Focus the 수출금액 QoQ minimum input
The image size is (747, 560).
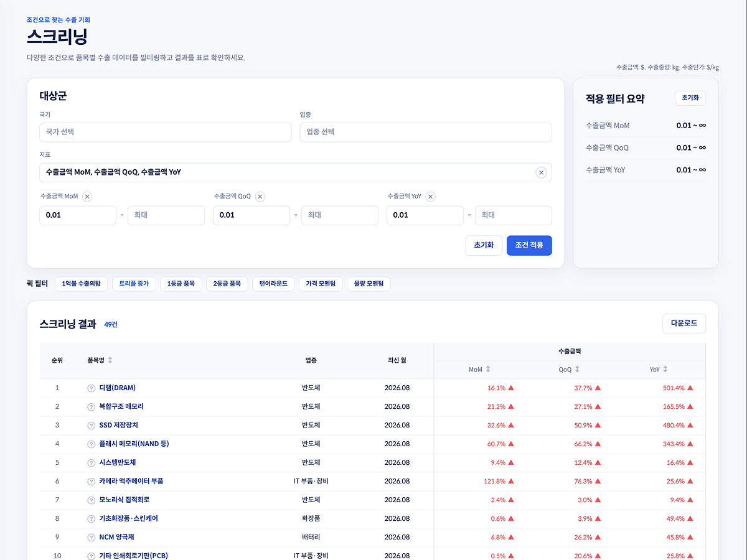tap(251, 215)
